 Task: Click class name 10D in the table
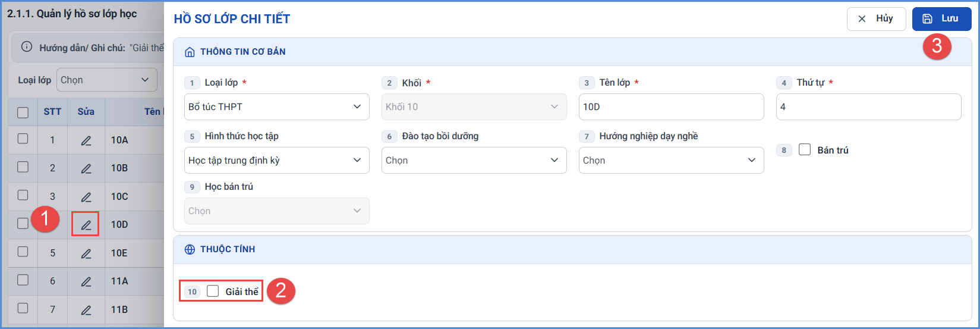point(119,224)
